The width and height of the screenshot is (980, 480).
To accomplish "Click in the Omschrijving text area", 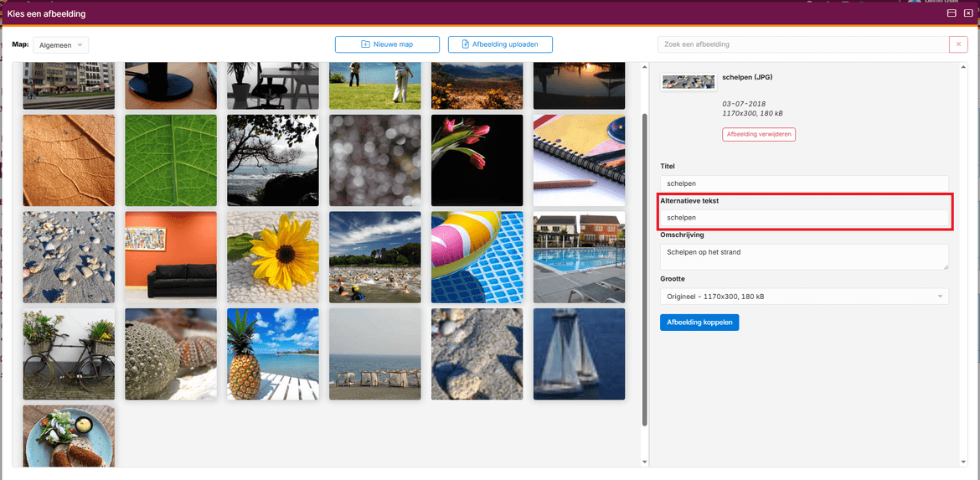I will (804, 256).
